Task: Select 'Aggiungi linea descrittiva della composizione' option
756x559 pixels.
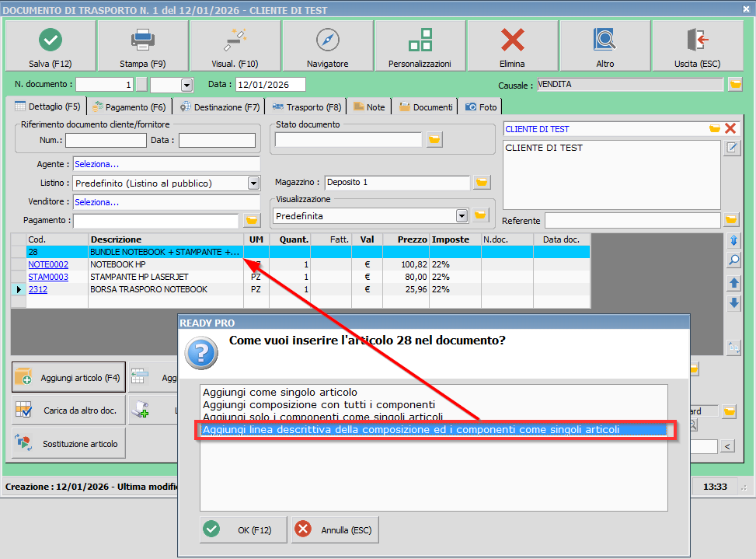Action: tap(434, 430)
